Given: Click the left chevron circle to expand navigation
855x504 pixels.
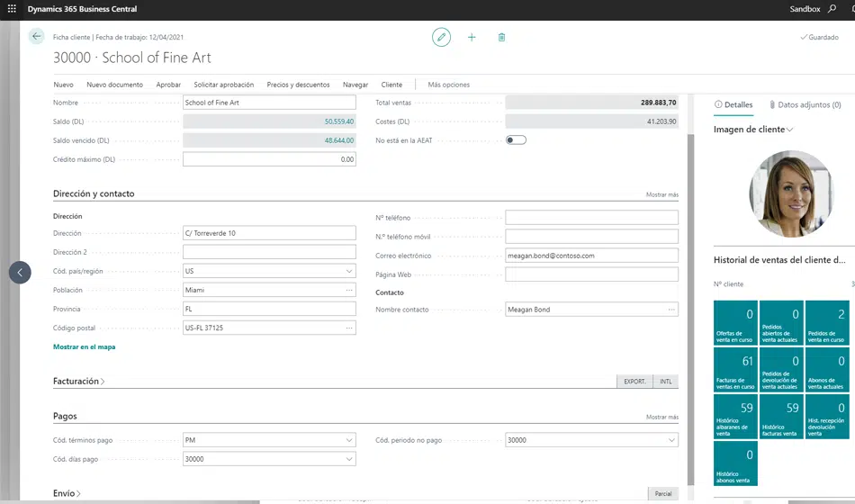Looking at the screenshot, I should tap(20, 272).
